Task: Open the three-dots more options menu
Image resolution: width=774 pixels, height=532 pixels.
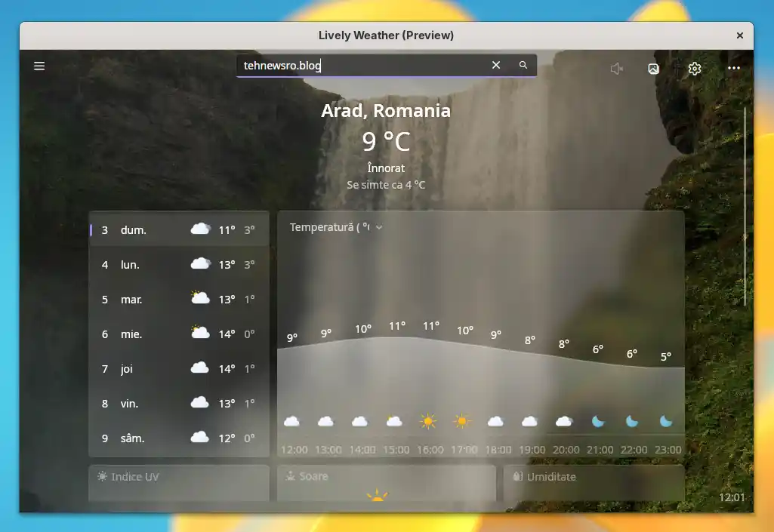Action: [733, 69]
